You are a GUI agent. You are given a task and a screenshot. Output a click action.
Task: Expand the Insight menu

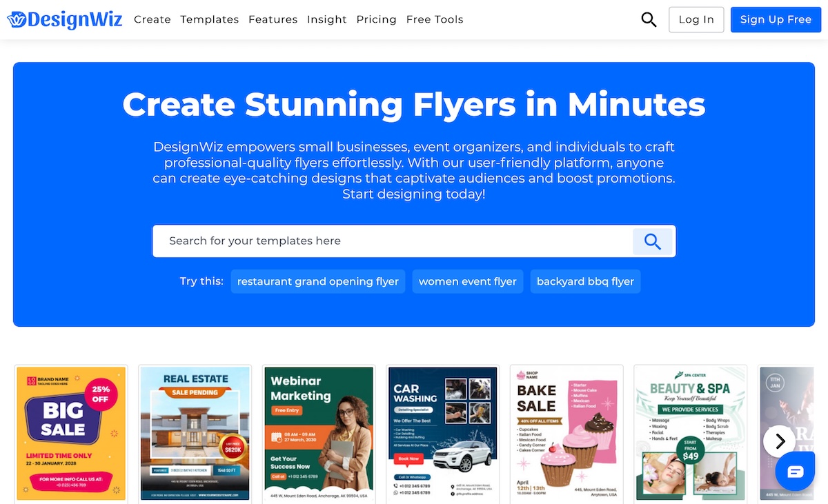[x=326, y=19]
